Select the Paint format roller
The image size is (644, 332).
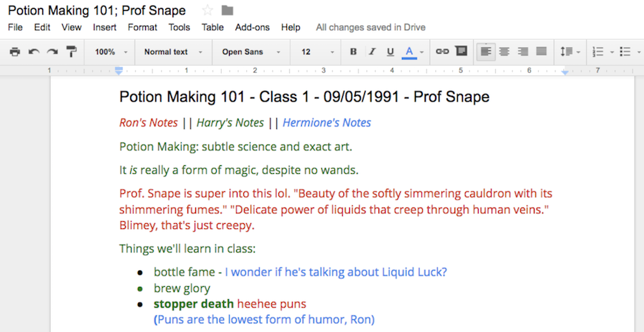72,52
